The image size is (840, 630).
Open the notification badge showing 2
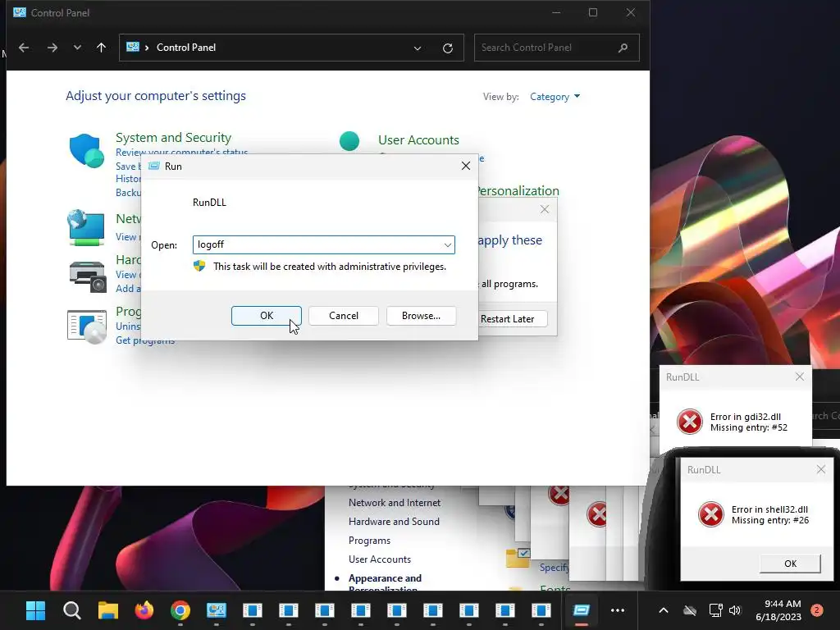(x=817, y=610)
